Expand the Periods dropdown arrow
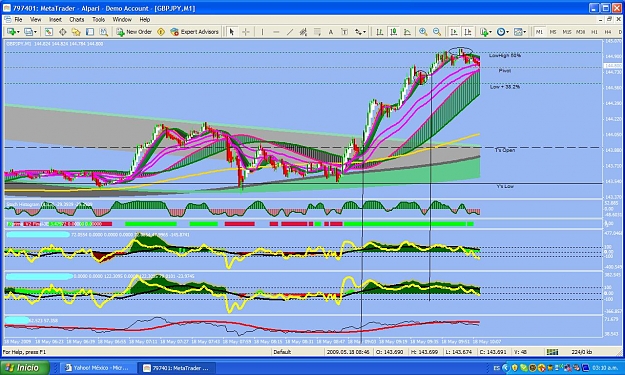625x375 pixels. (x=507, y=32)
